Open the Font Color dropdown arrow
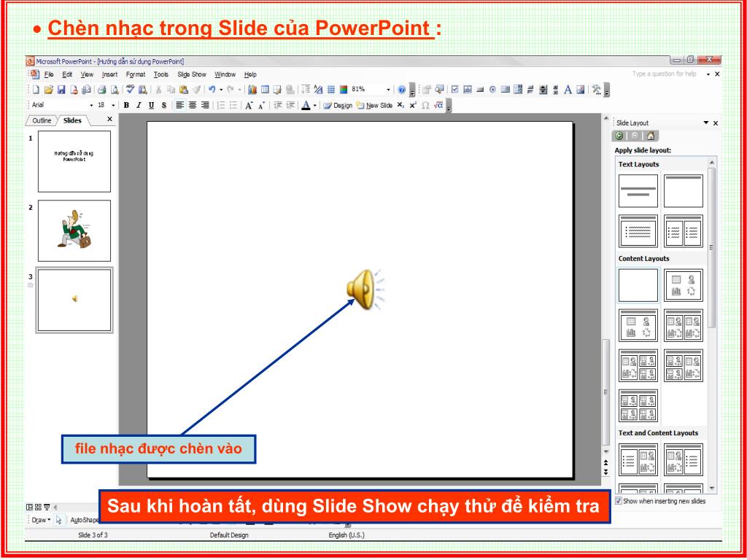The width and height of the screenshot is (747, 560). pyautogui.click(x=314, y=105)
